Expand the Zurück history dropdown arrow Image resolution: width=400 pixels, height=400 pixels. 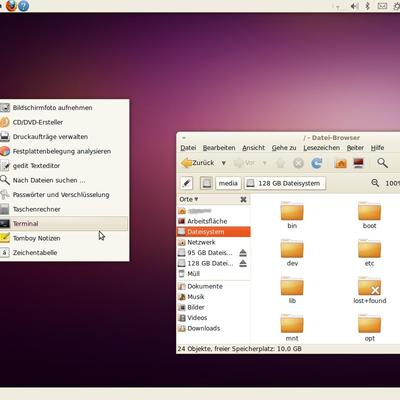click(x=224, y=163)
